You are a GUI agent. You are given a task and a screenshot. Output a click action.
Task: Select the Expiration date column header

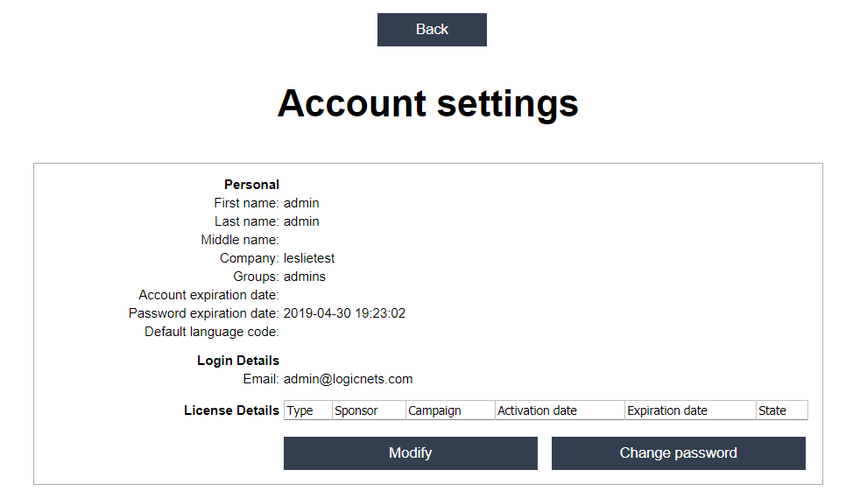pos(690,410)
